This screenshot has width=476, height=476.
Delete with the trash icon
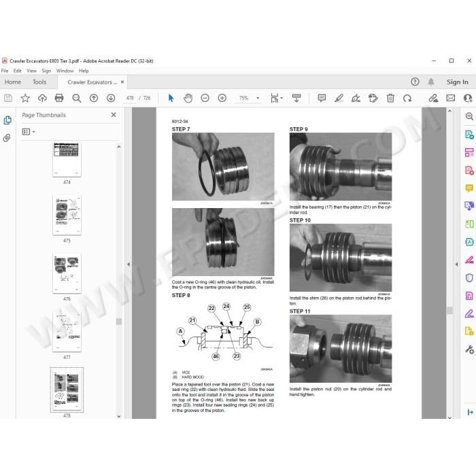(x=390, y=98)
